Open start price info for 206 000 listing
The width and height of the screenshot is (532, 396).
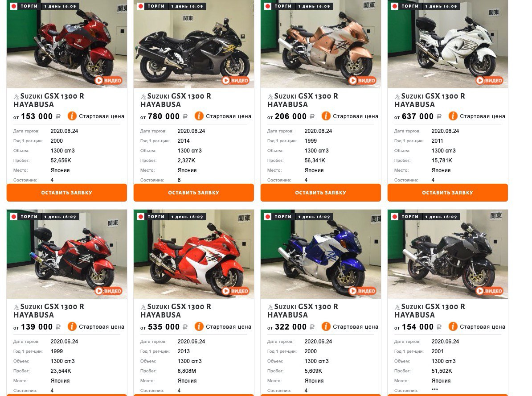pos(326,116)
